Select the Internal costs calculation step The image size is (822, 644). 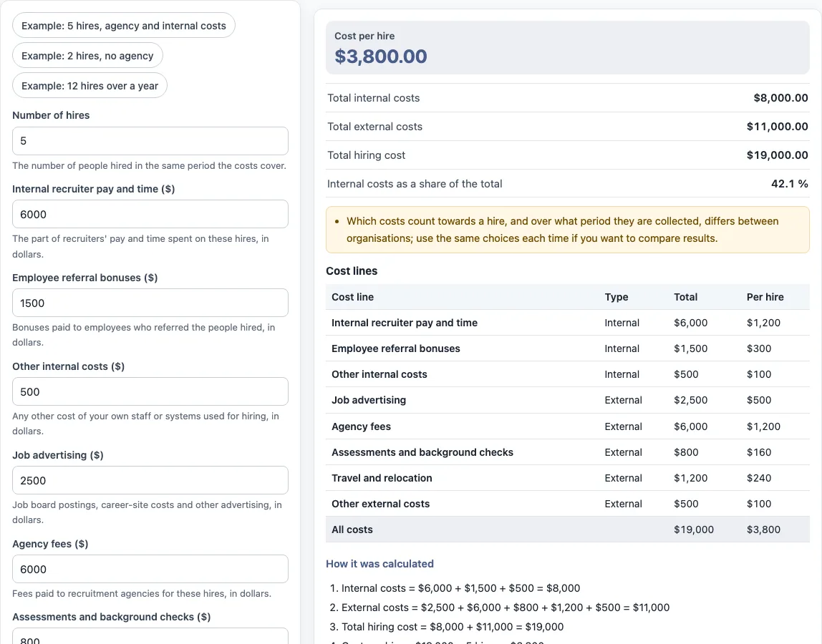461,588
